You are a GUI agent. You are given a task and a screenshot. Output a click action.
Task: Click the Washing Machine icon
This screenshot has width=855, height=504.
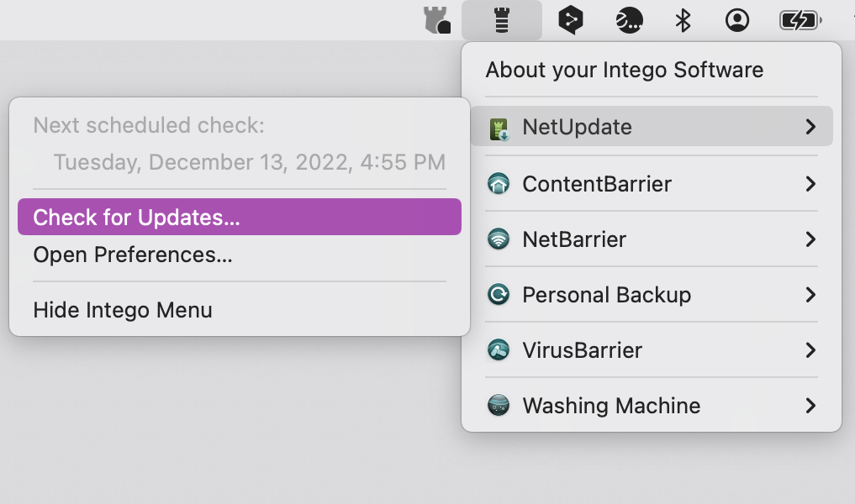coord(499,406)
